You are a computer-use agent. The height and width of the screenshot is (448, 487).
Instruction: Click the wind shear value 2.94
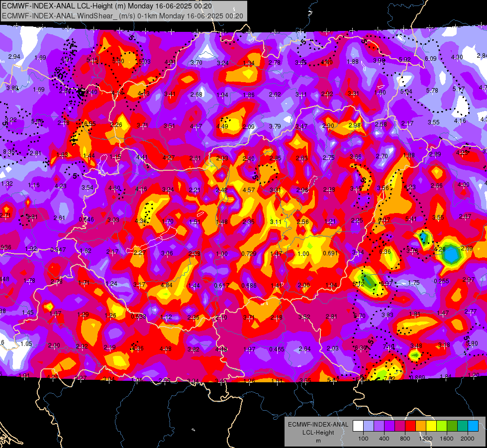pos(14,57)
